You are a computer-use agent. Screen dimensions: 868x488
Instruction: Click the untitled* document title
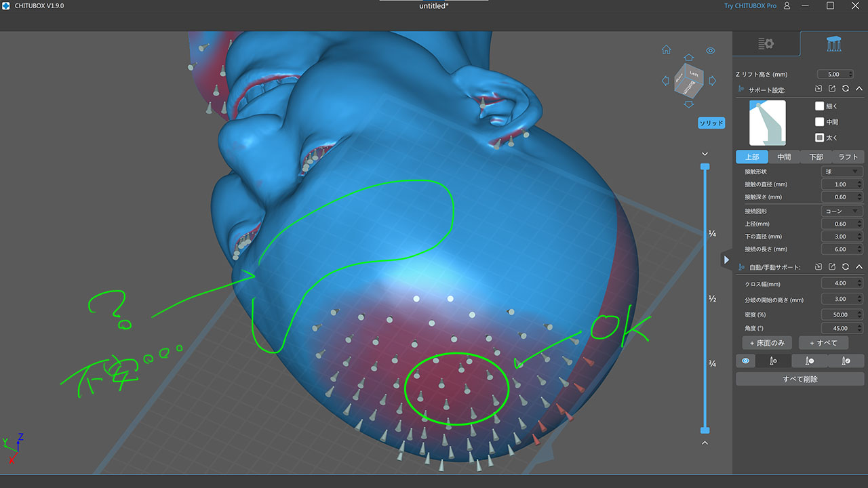pos(434,6)
